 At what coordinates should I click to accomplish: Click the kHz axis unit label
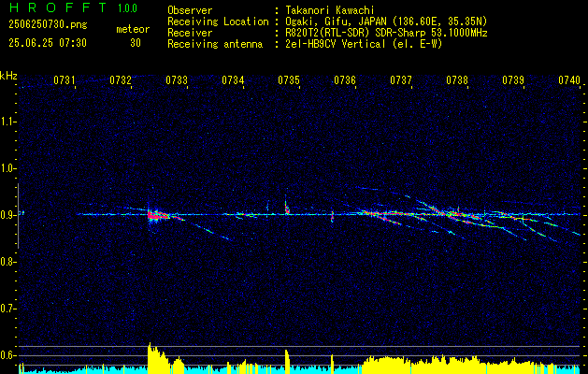(8, 76)
